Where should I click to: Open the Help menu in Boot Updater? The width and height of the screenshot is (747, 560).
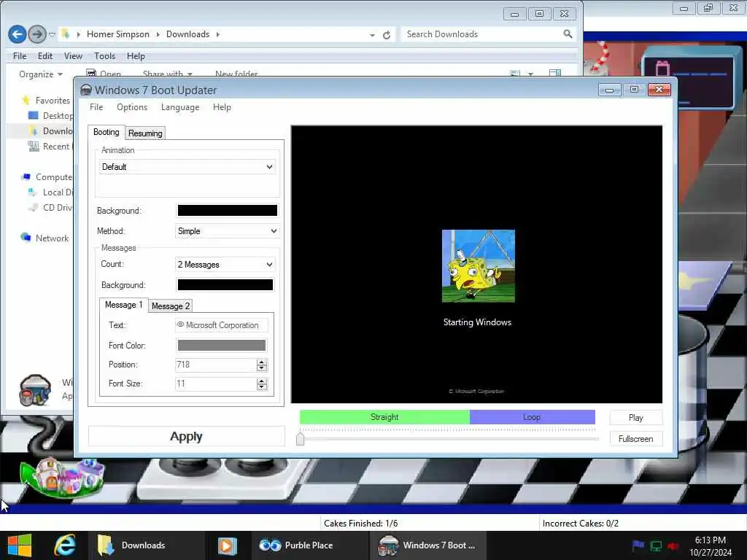222,107
